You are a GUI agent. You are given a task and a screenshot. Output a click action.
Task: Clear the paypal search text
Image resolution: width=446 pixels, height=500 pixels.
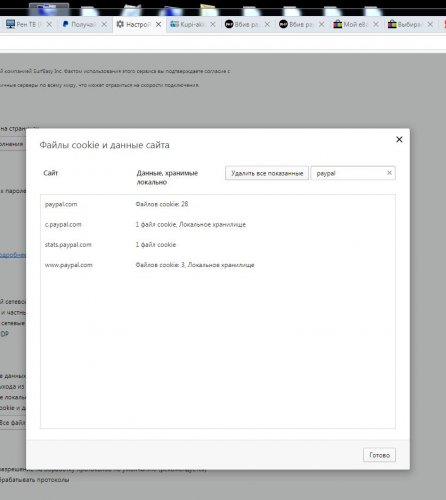click(389, 173)
